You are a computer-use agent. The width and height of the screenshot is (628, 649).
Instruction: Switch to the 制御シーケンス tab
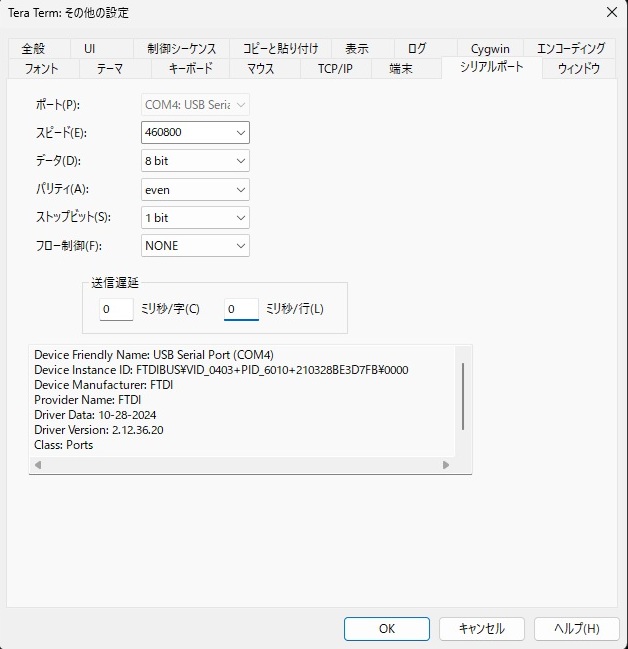181,48
